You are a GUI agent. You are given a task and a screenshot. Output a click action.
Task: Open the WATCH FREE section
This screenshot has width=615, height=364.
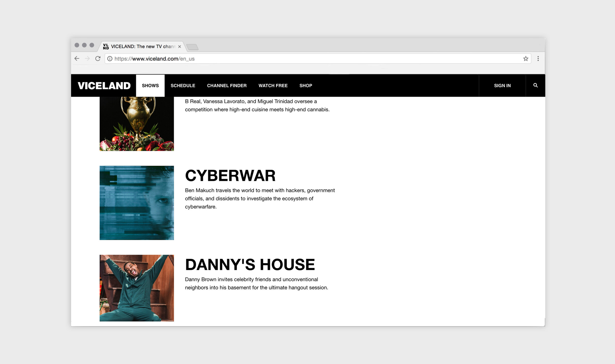point(273,86)
